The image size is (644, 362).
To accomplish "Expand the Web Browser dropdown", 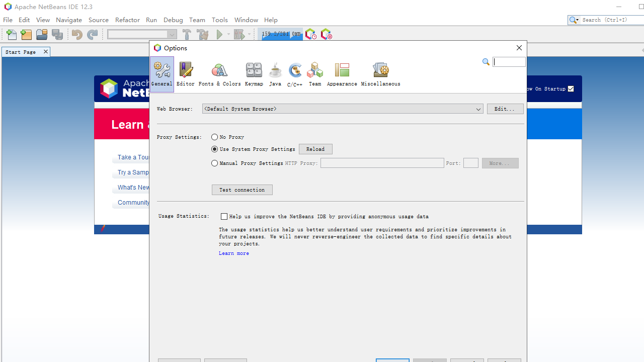I will (x=478, y=109).
